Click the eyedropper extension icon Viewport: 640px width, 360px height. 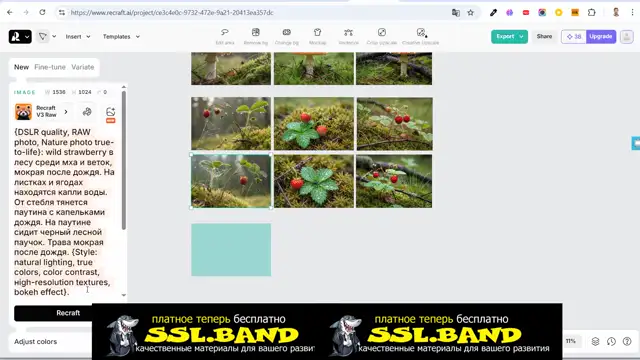pyautogui.click(x=493, y=13)
